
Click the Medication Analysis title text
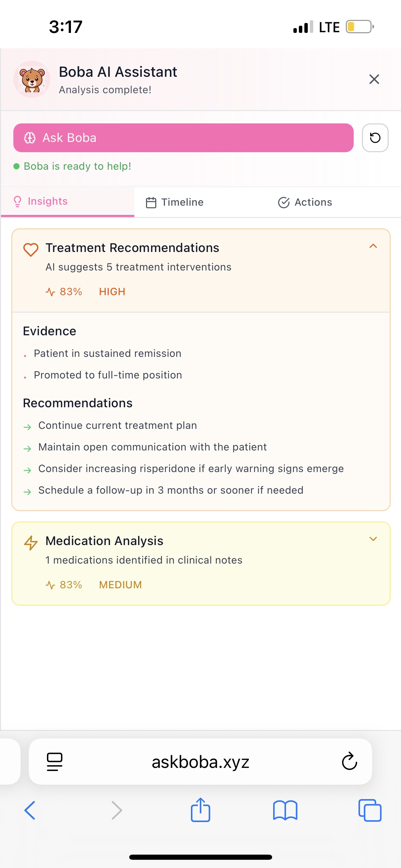pyautogui.click(x=104, y=541)
